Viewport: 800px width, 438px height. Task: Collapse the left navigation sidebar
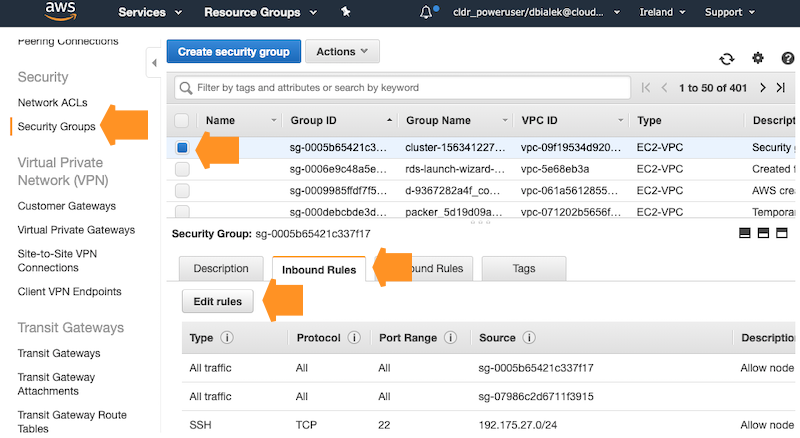click(154, 63)
